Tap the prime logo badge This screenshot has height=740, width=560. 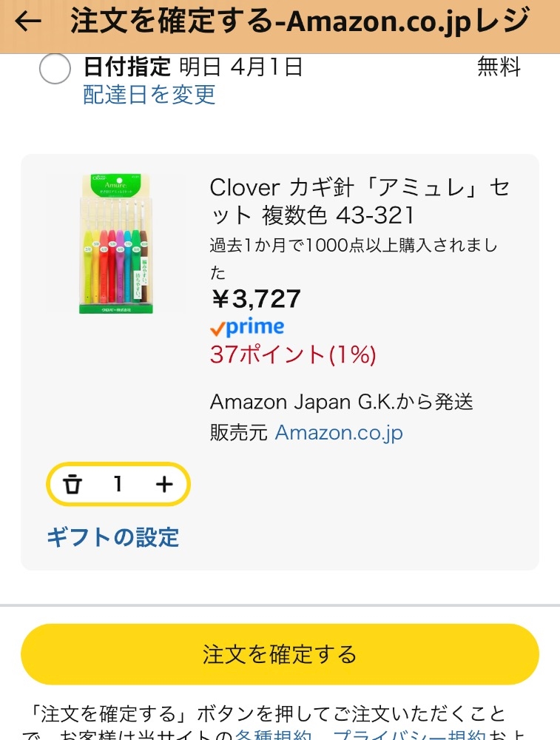pyautogui.click(x=247, y=327)
